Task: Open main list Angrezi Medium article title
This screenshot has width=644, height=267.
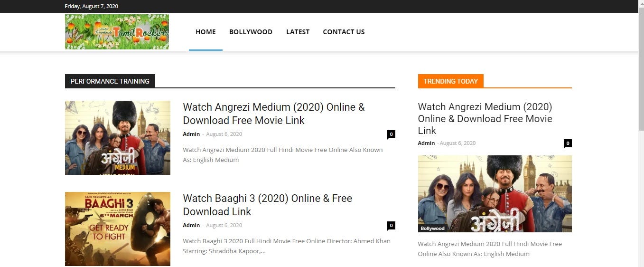Action: (274, 114)
